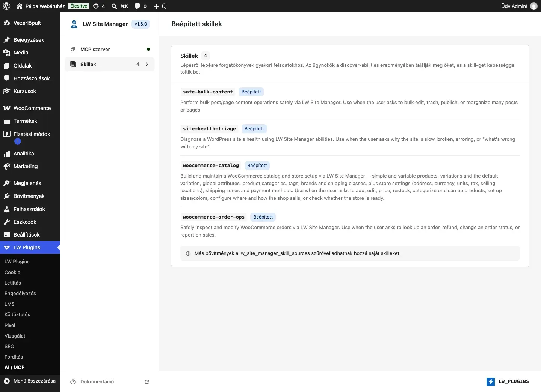Click the Élesítve status badge
The image size is (541, 392).
[x=79, y=6]
